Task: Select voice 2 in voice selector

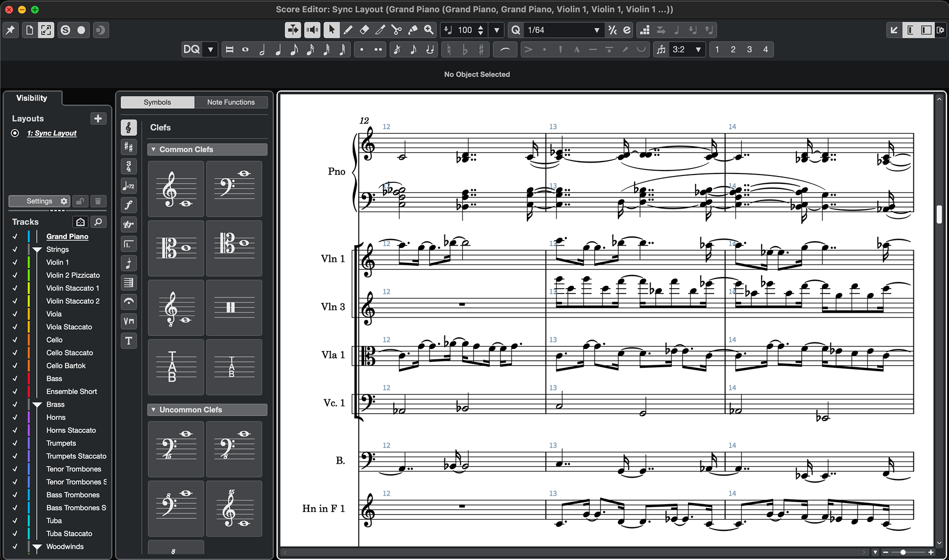Action: [x=733, y=49]
